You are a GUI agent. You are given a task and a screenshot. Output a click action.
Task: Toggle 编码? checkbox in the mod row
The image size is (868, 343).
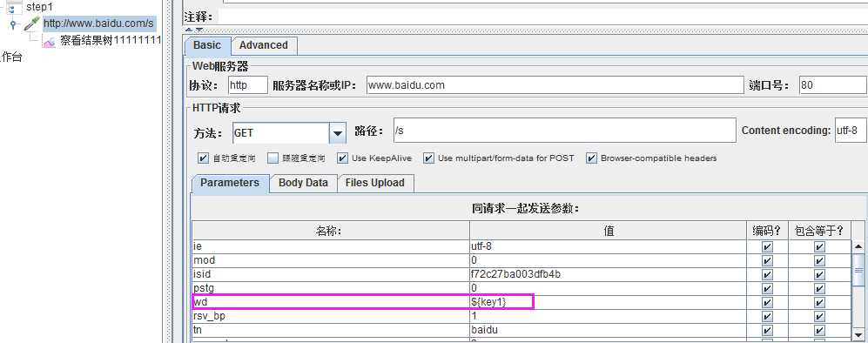coord(767,260)
